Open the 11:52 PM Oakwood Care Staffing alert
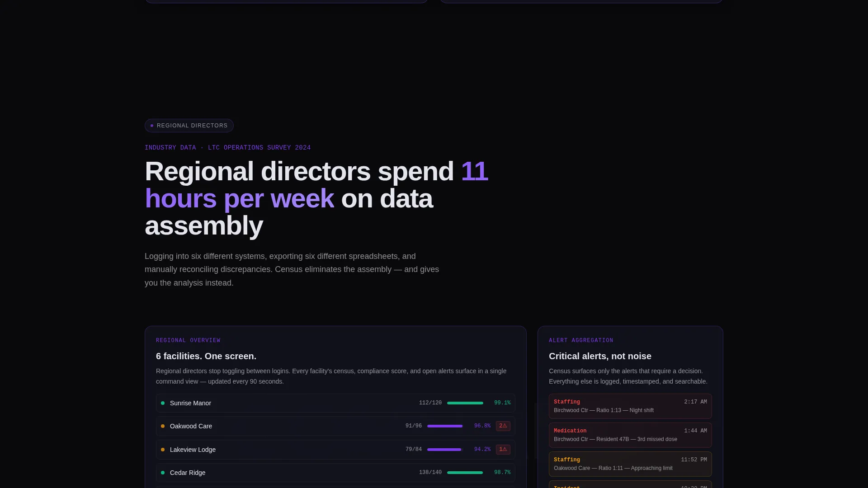Screen dimensions: 868x488 pyautogui.click(x=630, y=464)
